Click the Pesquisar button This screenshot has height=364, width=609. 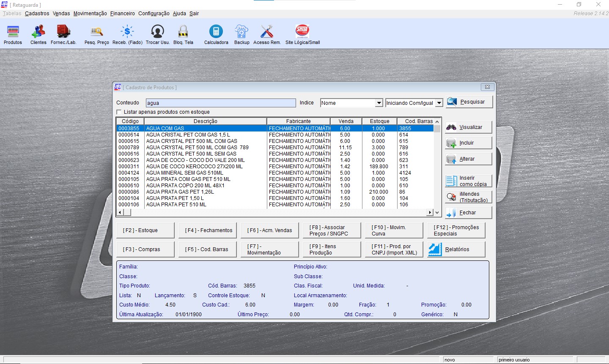click(469, 102)
